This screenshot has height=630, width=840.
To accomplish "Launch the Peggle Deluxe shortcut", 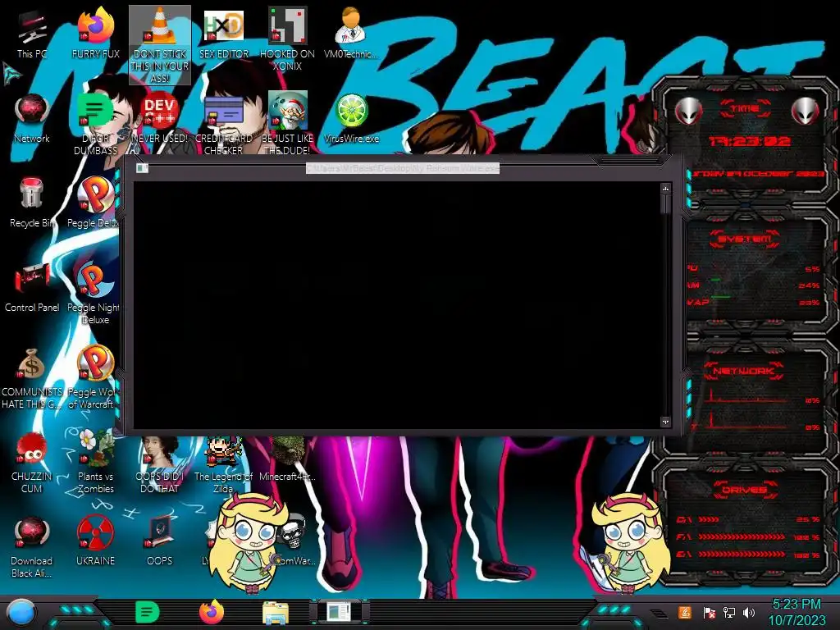I will pos(94,203).
